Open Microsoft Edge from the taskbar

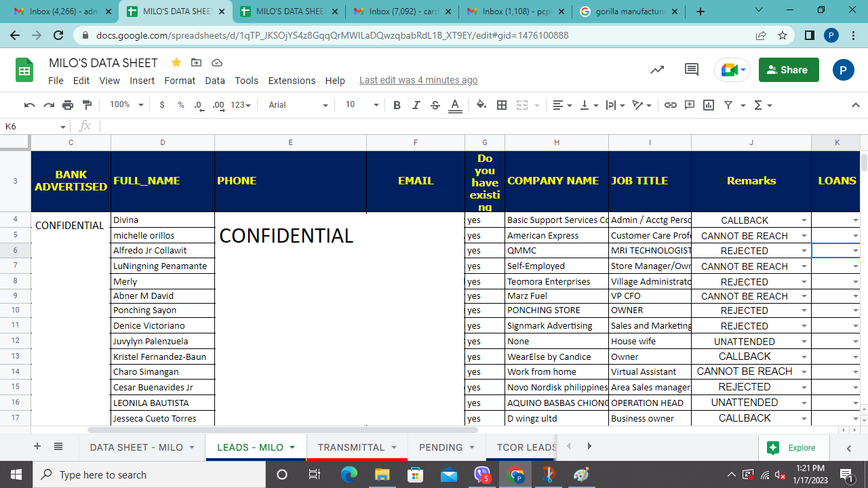(349, 475)
